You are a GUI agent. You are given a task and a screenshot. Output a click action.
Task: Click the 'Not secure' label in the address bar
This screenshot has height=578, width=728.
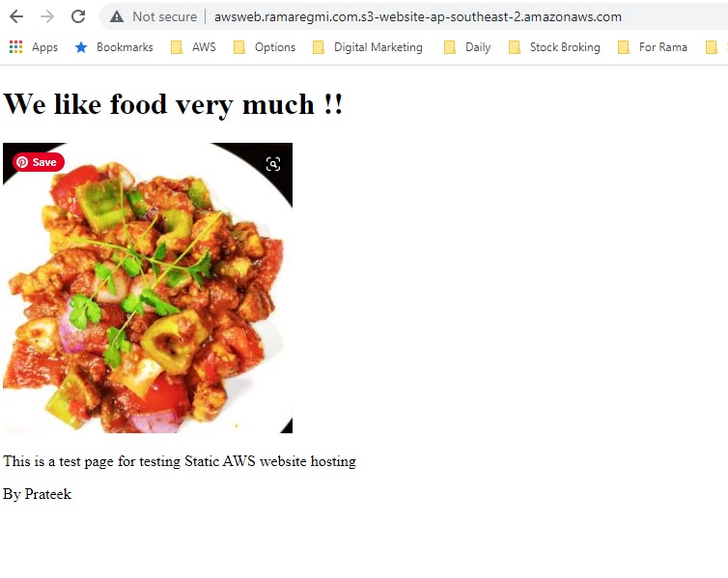pyautogui.click(x=164, y=17)
